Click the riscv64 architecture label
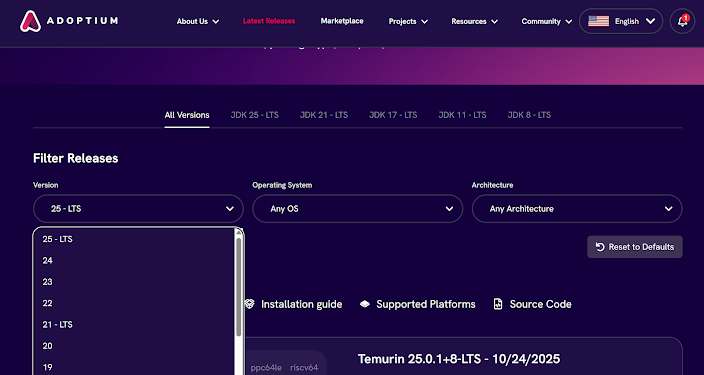The height and width of the screenshot is (375, 704). [x=304, y=367]
